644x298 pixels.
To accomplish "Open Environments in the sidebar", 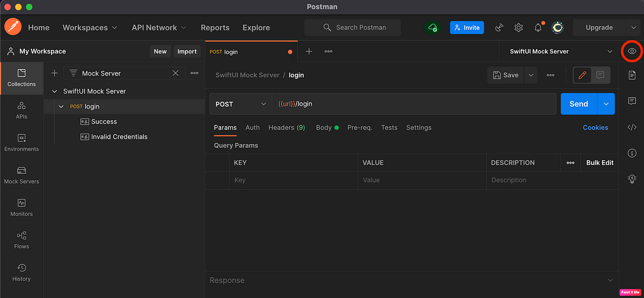I will point(22,143).
